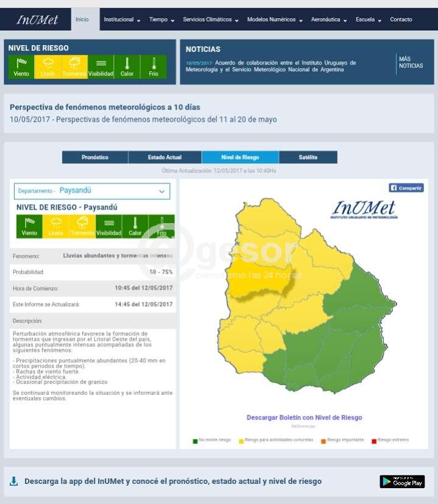438x504 pixels.
Task: Expand the Institucional menu
Action: 122,20
